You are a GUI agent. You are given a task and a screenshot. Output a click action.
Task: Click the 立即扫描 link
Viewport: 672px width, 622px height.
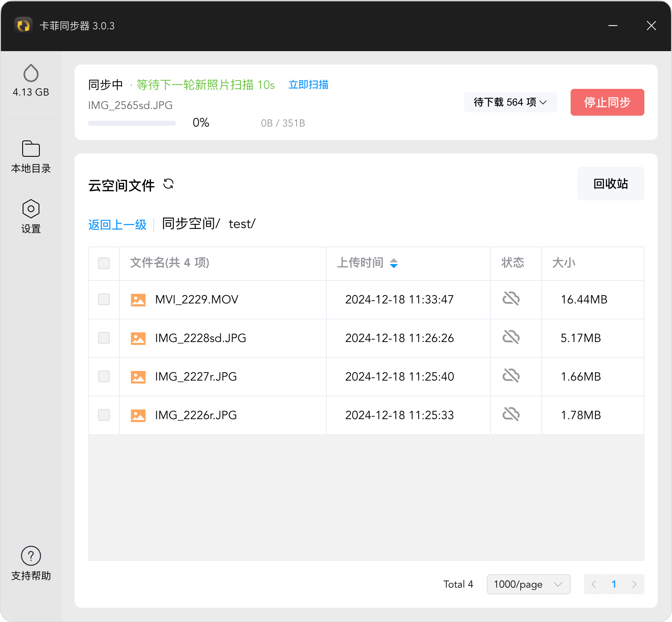308,85
